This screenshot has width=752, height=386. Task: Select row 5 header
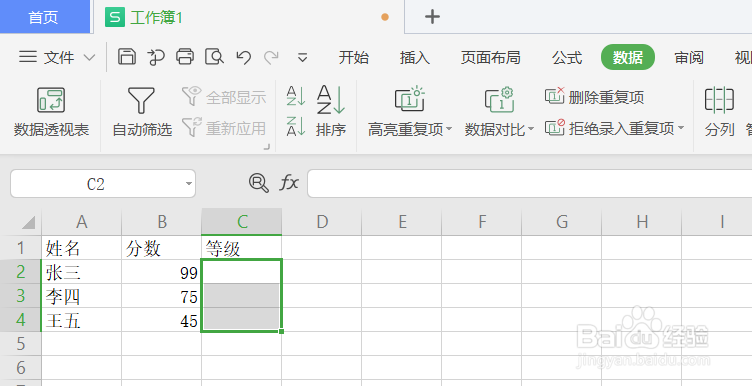(x=21, y=344)
